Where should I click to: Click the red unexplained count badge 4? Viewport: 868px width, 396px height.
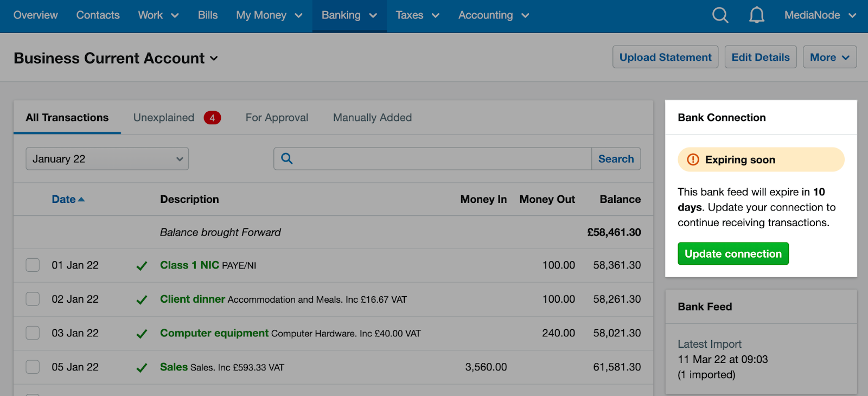(x=212, y=118)
